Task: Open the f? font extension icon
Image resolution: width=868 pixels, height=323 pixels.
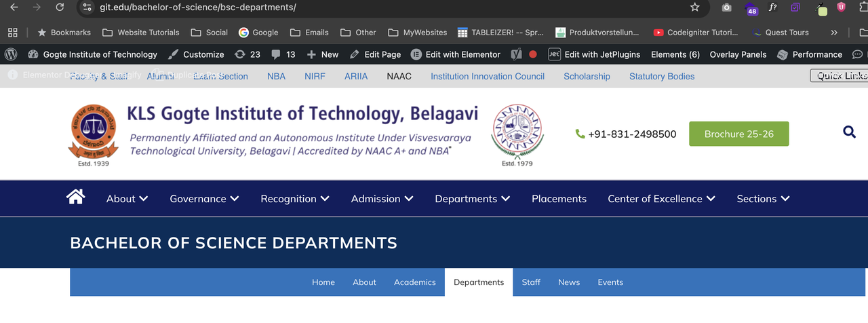Action: tap(773, 7)
